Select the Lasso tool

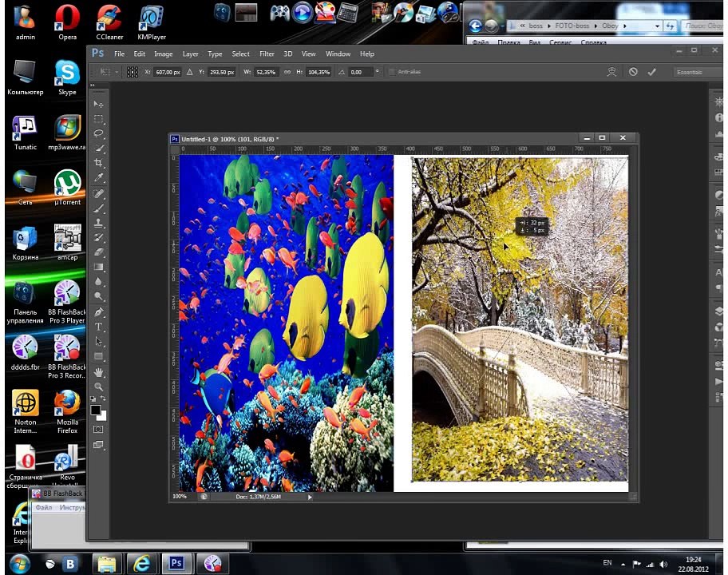pos(98,133)
